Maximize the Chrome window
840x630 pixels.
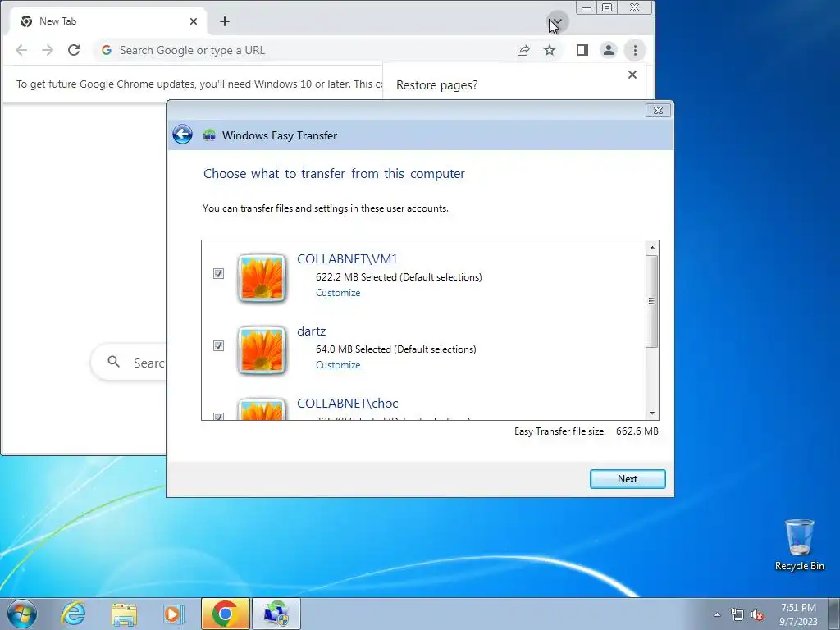(607, 8)
